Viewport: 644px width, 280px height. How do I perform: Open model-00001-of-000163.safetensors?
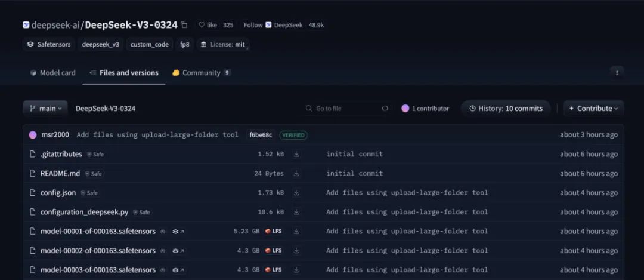(x=98, y=232)
